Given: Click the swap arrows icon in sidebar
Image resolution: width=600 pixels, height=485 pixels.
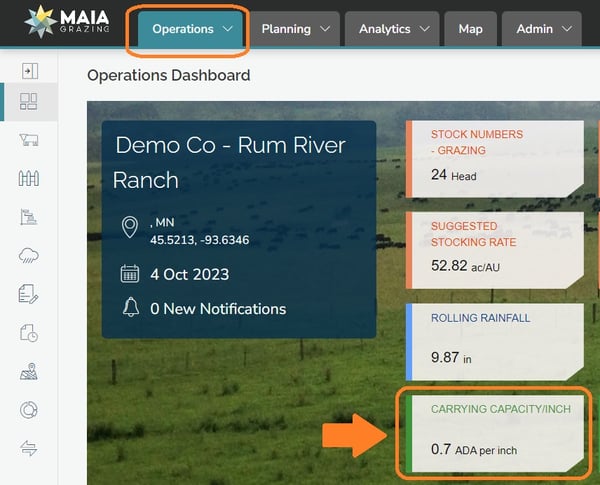Looking at the screenshot, I should tap(29, 449).
